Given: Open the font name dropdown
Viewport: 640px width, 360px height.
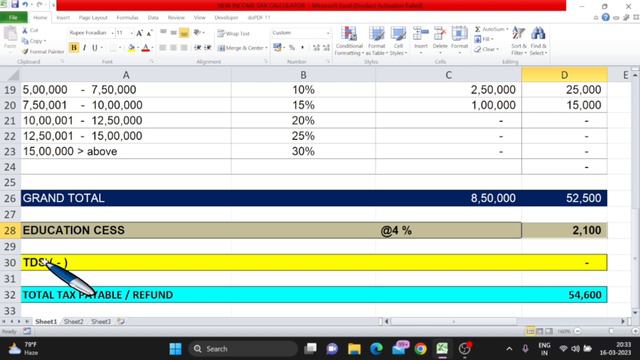Looking at the screenshot, I should [112, 33].
